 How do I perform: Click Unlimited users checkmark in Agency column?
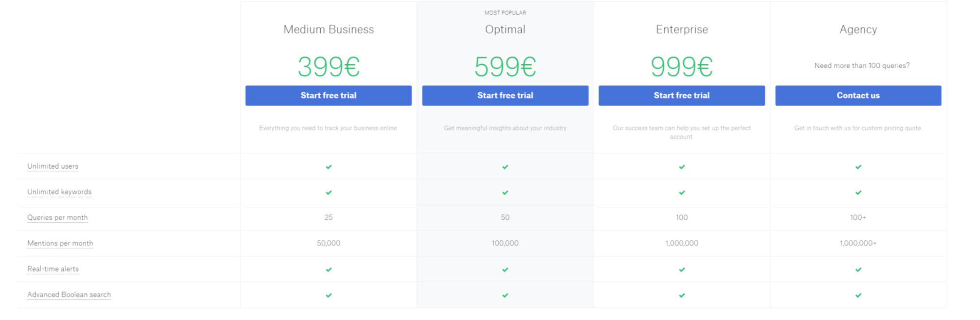coord(858,167)
